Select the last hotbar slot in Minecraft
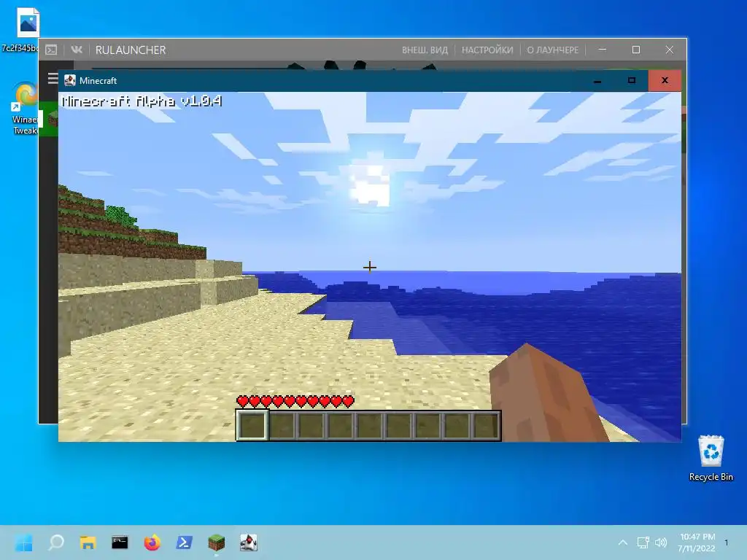This screenshot has height=560, width=747. tap(485, 425)
